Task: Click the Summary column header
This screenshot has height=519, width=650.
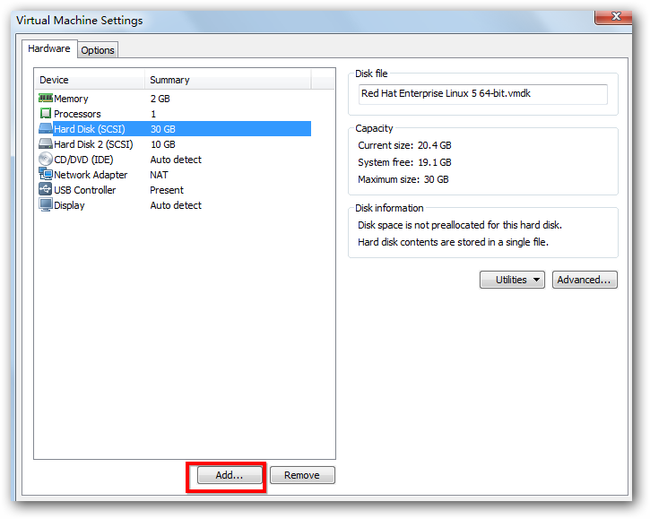Action: coord(227,80)
